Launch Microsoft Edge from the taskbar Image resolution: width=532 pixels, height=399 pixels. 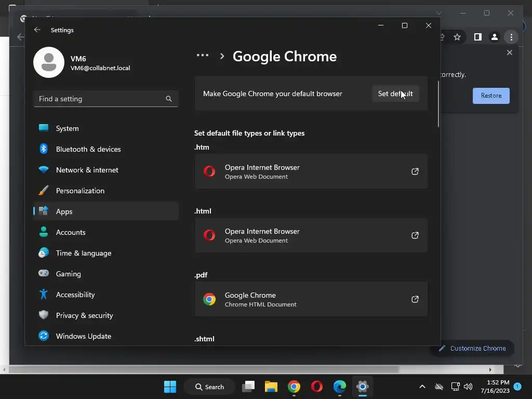click(x=339, y=387)
